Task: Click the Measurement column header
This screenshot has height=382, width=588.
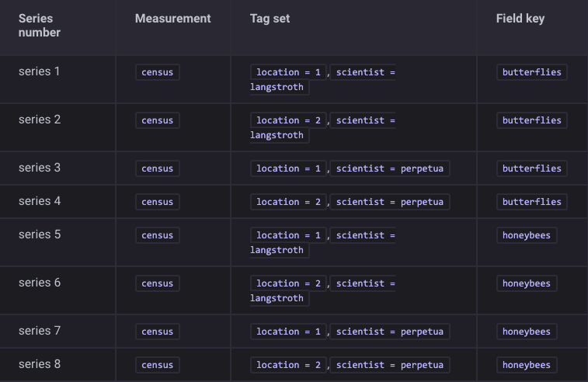Action: tap(172, 19)
